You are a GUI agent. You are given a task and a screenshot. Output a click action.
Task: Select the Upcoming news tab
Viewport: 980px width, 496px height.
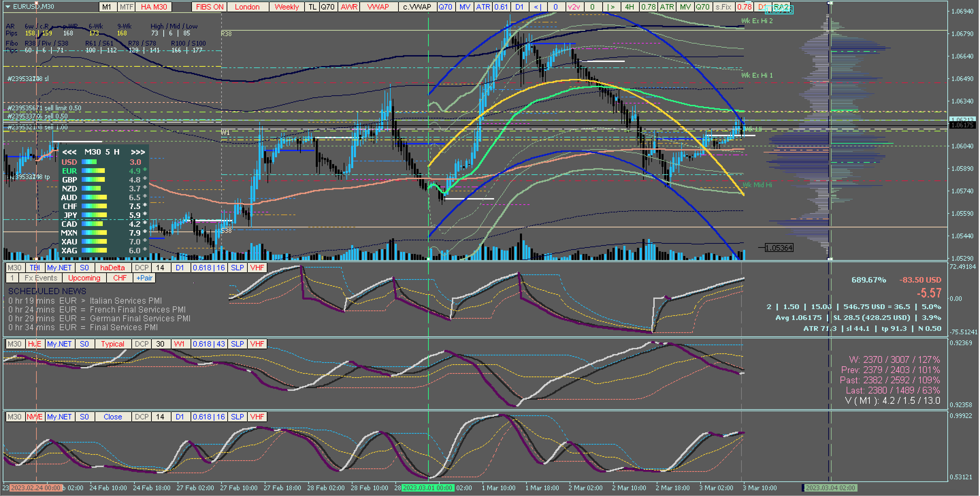84,278
